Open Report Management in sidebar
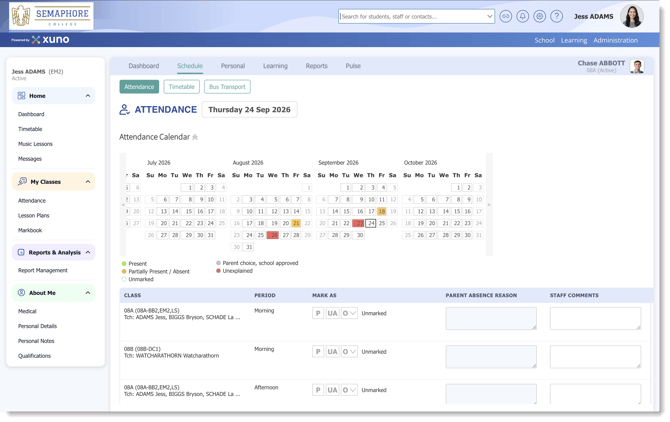This screenshot has width=670, height=422. pyautogui.click(x=43, y=271)
